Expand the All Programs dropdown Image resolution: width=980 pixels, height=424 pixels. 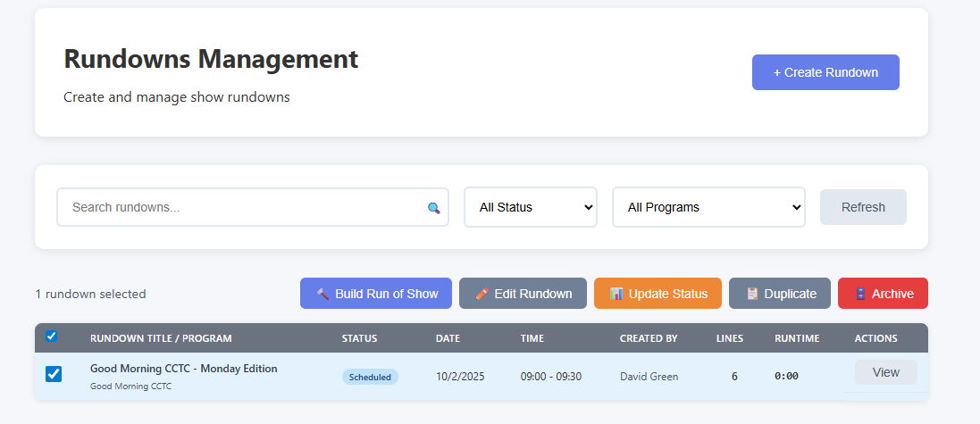[x=708, y=207]
